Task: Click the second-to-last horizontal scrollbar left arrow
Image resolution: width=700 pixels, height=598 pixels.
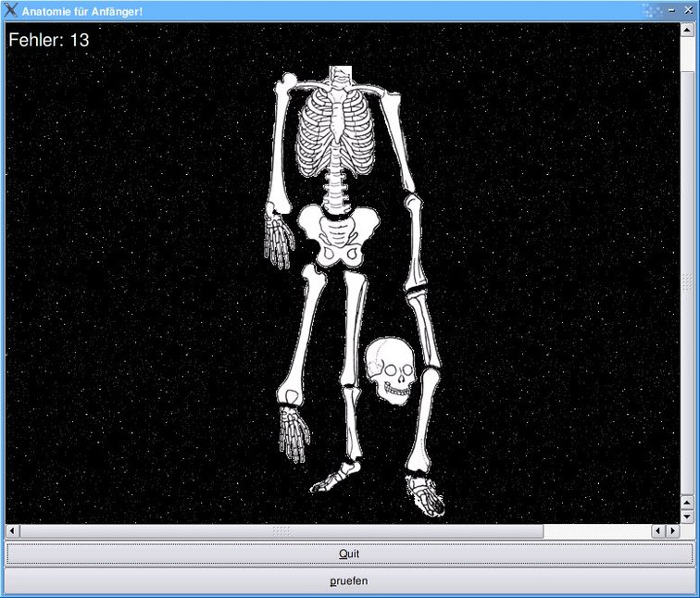Action: (658, 531)
